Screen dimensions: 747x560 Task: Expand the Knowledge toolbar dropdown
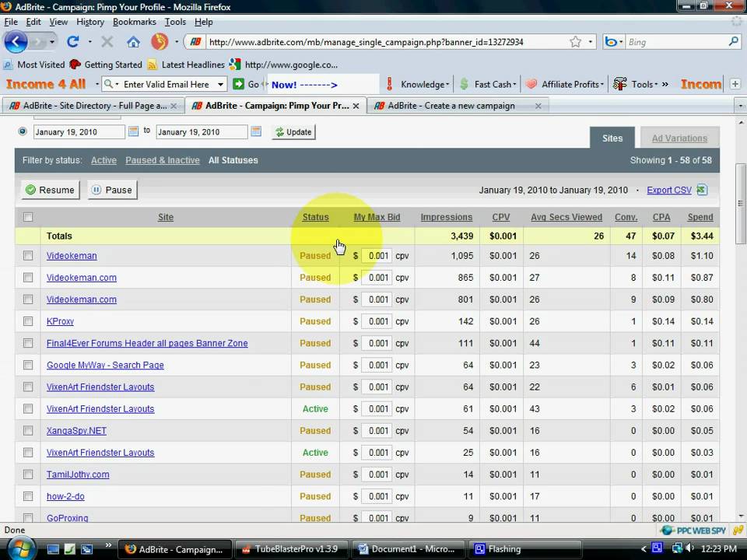click(x=447, y=85)
